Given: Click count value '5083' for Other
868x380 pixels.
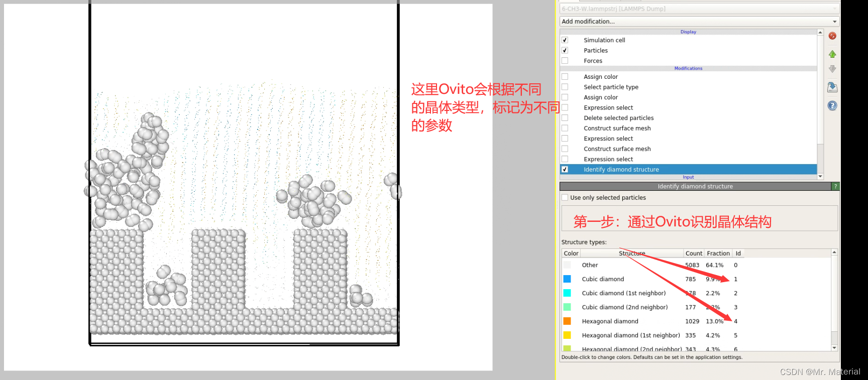Looking at the screenshot, I should [x=692, y=265].
